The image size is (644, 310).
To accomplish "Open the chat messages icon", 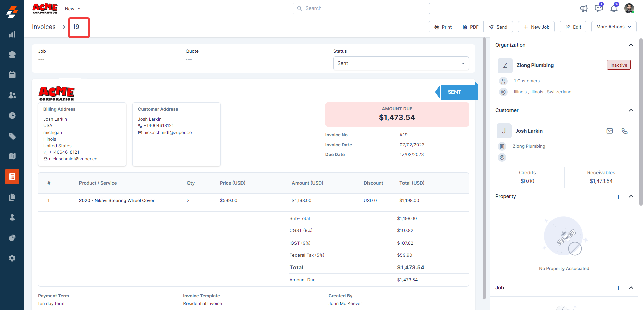I will [598, 8].
